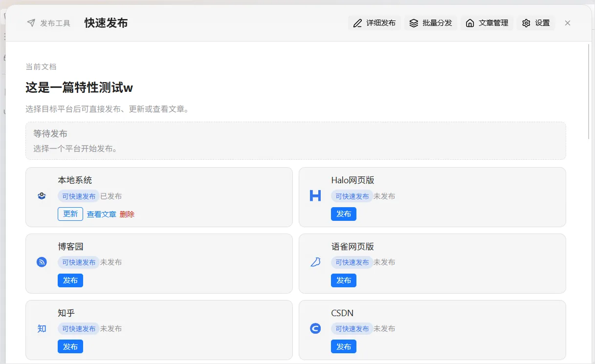Click the 可快速发布 badge on CSDN
This screenshot has width=595, height=364.
pos(352,329)
